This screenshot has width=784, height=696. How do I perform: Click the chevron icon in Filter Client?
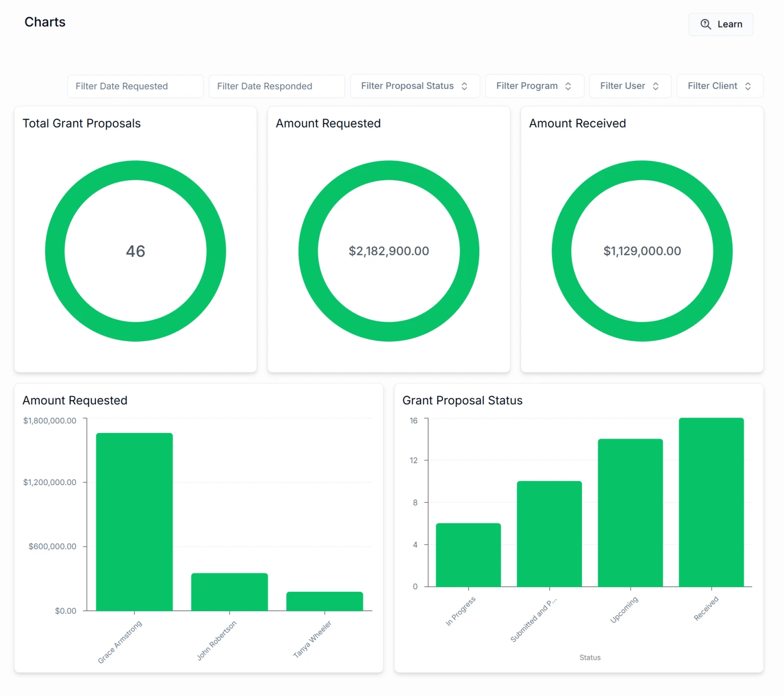tap(748, 86)
